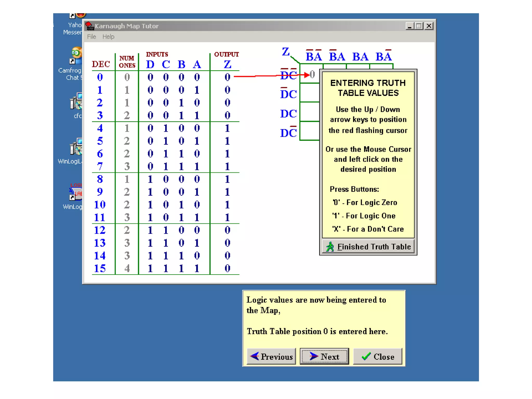532x399 pixels.
Task: Maximize the Karnaugh Map Tutor window
Action: click(418, 26)
